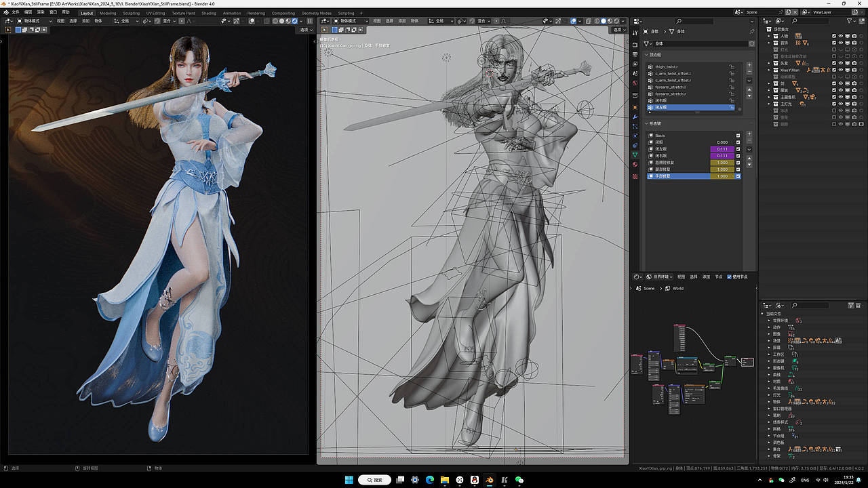Toggle the 使用节点 checkbox in node editor
The height and width of the screenshot is (488, 868).
[729, 277]
